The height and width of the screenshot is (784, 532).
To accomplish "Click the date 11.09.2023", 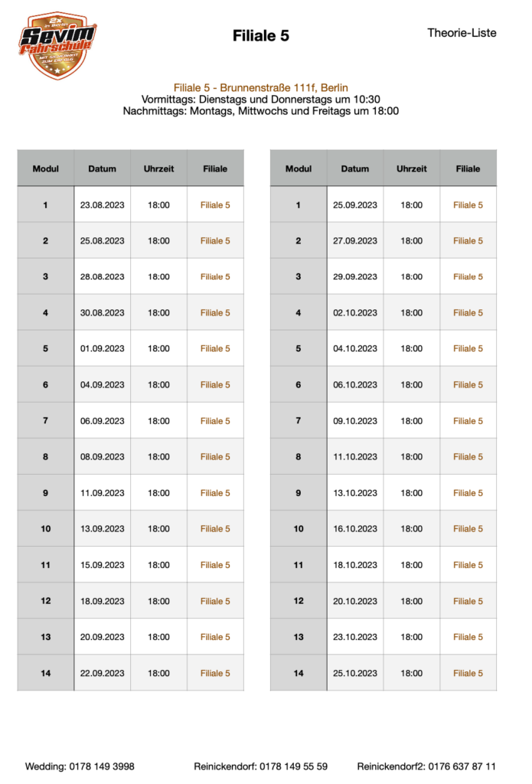I will coord(102,493).
